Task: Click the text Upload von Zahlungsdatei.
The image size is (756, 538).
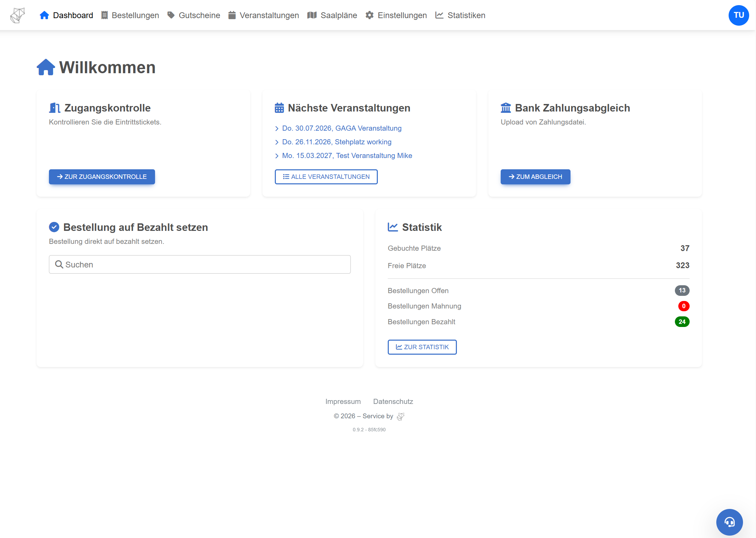Action: click(543, 122)
